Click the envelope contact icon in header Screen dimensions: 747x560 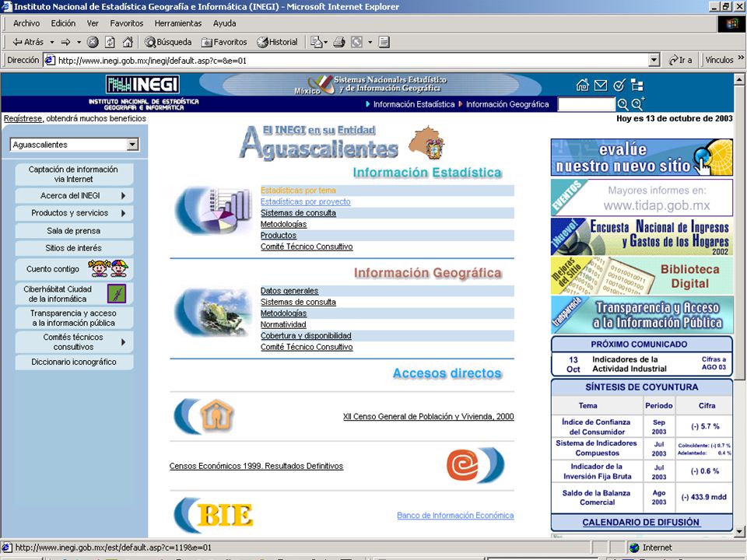click(601, 86)
